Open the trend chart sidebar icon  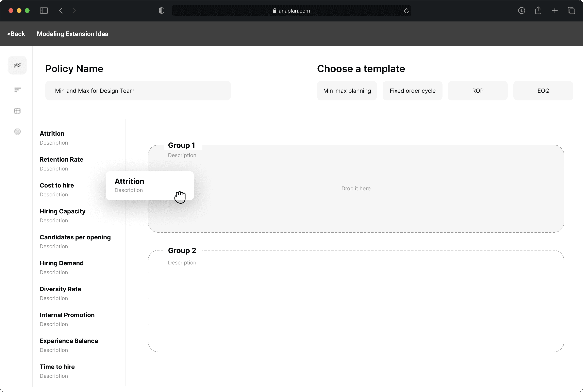17,65
